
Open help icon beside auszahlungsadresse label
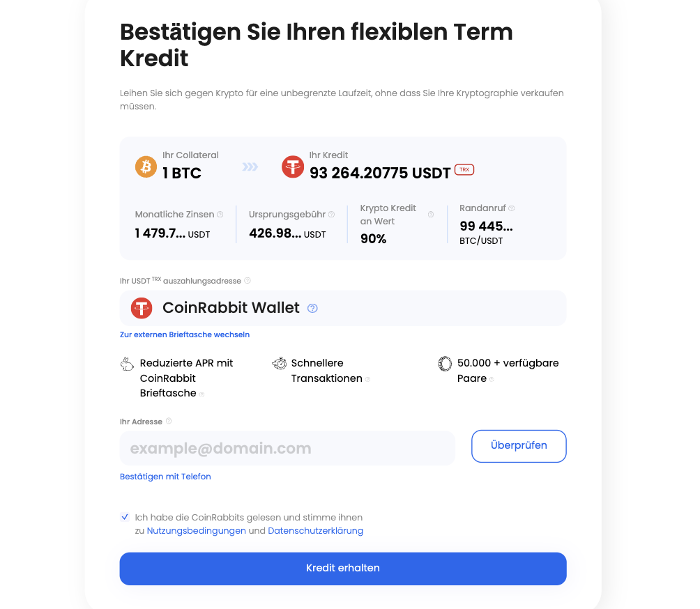(x=248, y=281)
